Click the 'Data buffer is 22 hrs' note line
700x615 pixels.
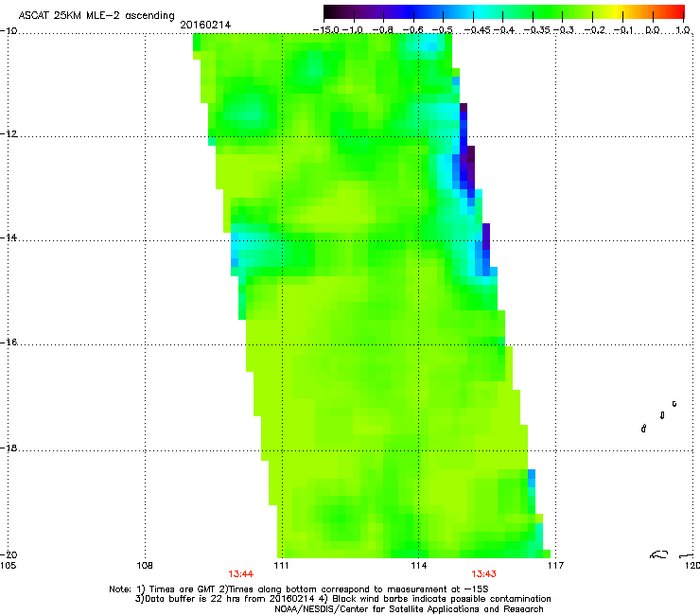click(x=342, y=599)
